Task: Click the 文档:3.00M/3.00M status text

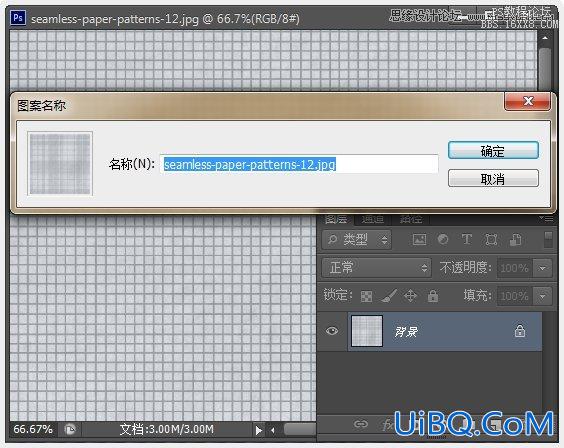Action: [x=167, y=429]
